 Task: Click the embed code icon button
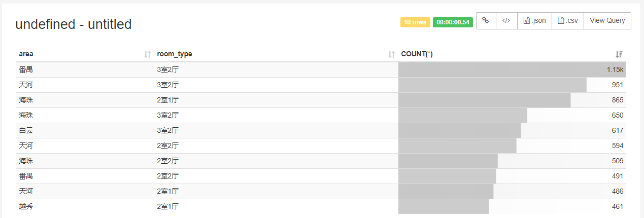pos(506,21)
